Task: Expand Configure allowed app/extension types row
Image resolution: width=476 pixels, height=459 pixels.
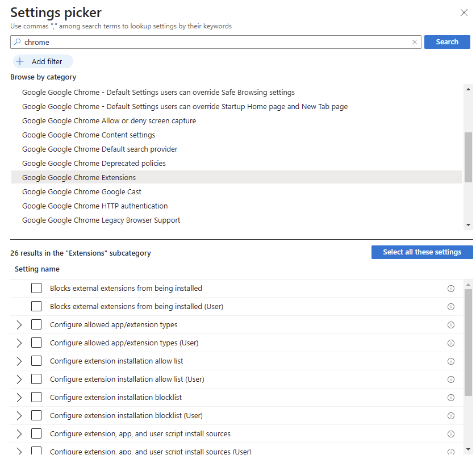Action: coord(19,325)
